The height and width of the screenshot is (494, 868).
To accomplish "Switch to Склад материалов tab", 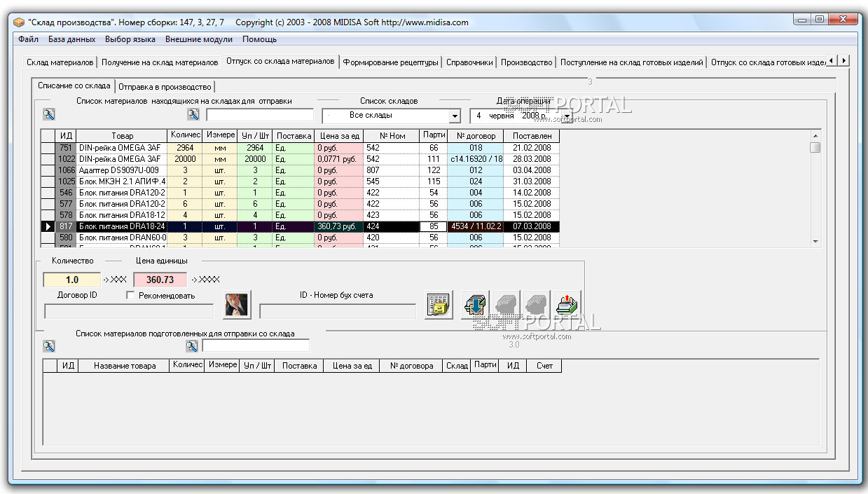I will [x=60, y=62].
